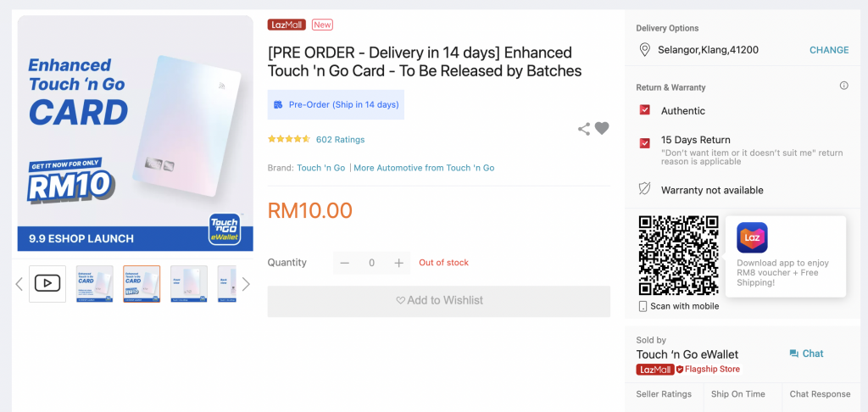Click CHANGE delivery location link

(x=828, y=50)
